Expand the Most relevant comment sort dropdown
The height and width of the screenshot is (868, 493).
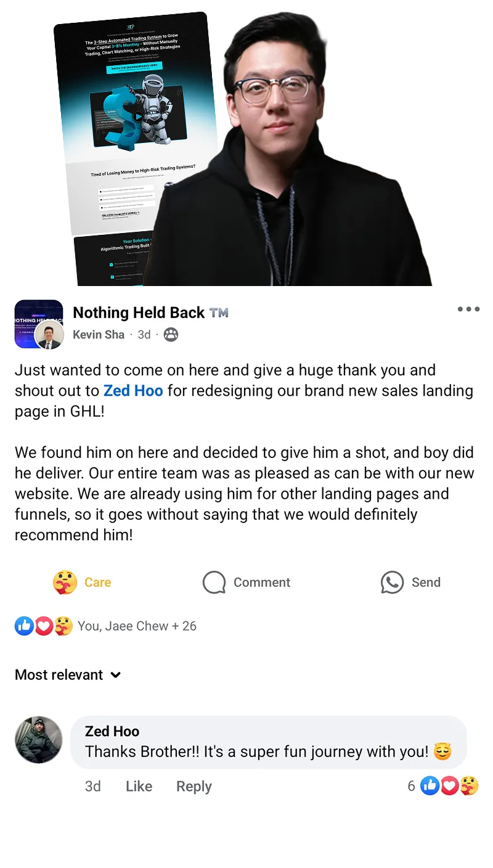point(68,675)
